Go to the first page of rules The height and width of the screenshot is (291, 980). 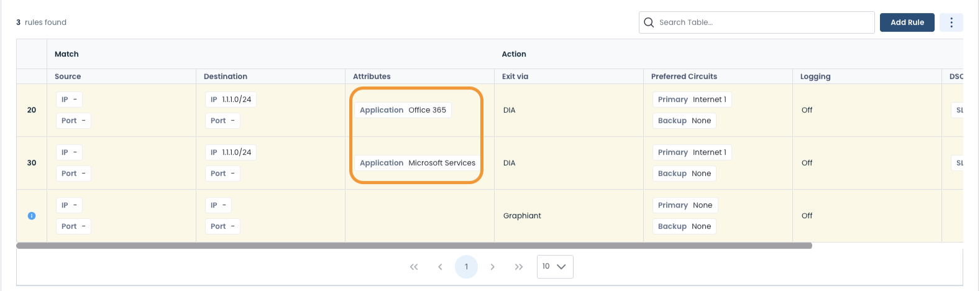pyautogui.click(x=414, y=267)
